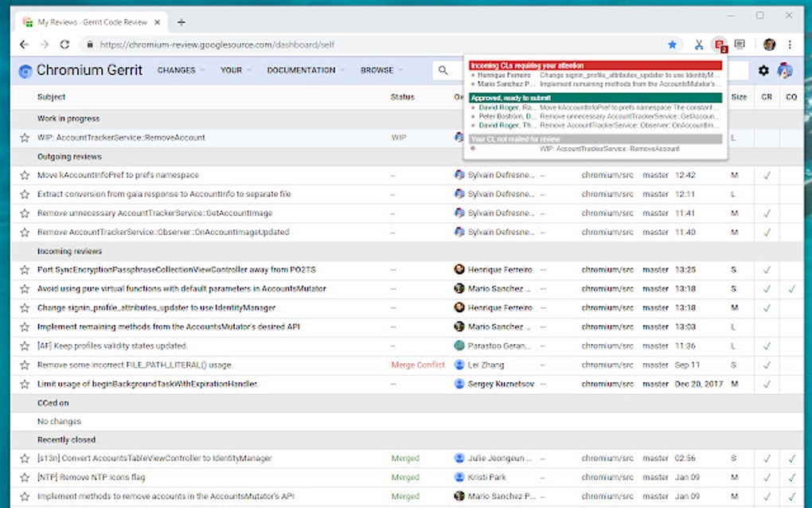Screen dimensions: 812x508
Task: Click the Gerrit search magnifier icon
Action: [x=443, y=71]
